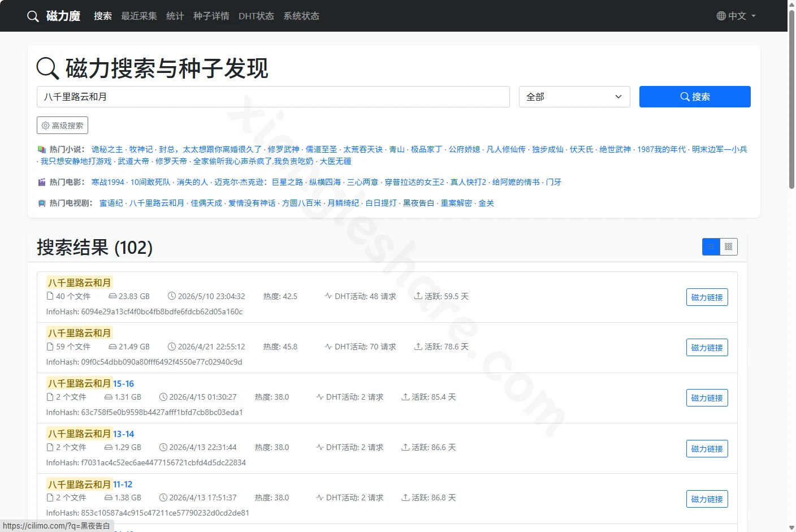This screenshot has height=532, width=796.
Task: Click the 磁力魔 logo magnifier icon
Action: click(x=33, y=16)
